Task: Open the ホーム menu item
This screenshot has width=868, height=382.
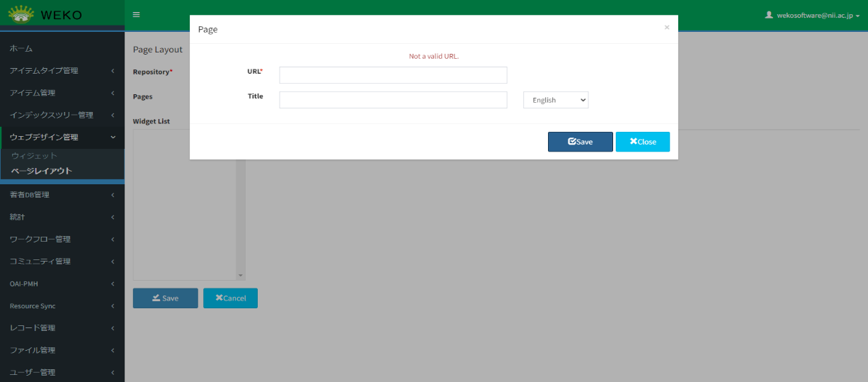Action: tap(21, 48)
